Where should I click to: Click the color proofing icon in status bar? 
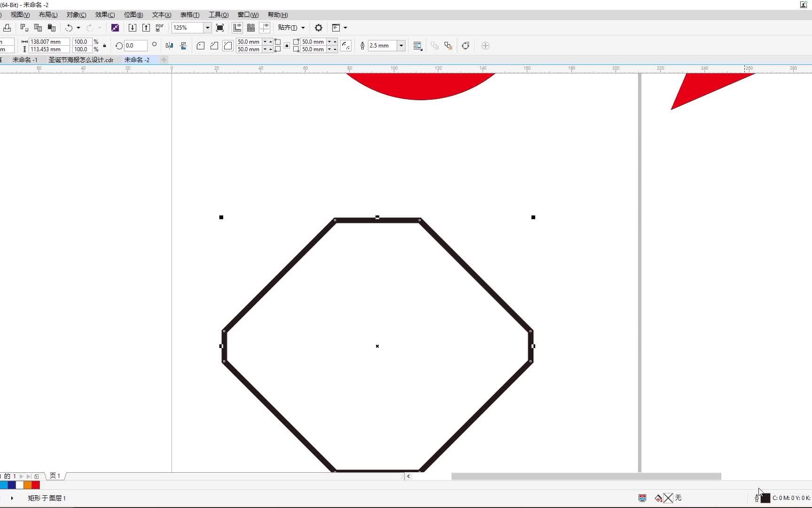[642, 498]
